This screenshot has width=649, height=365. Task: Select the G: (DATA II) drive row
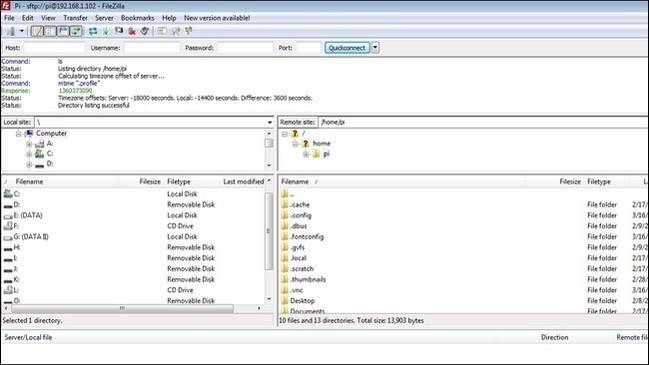click(132, 237)
